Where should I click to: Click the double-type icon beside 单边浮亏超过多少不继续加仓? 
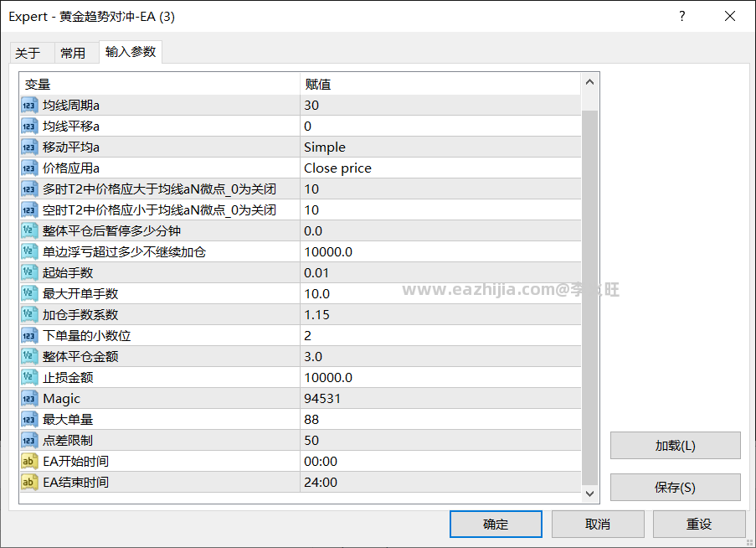click(x=29, y=252)
